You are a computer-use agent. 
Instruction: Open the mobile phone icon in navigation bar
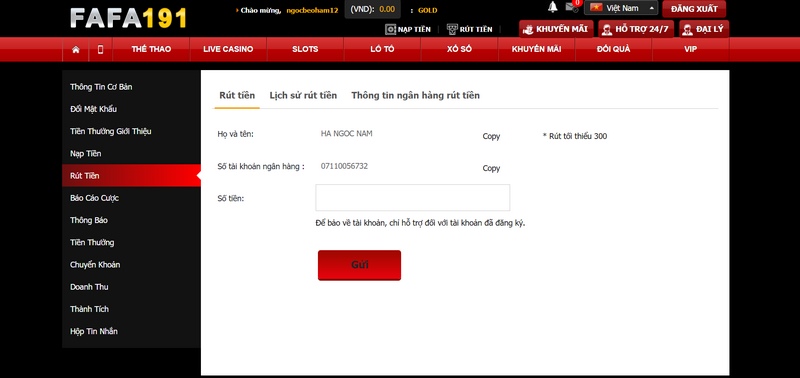tap(101, 49)
